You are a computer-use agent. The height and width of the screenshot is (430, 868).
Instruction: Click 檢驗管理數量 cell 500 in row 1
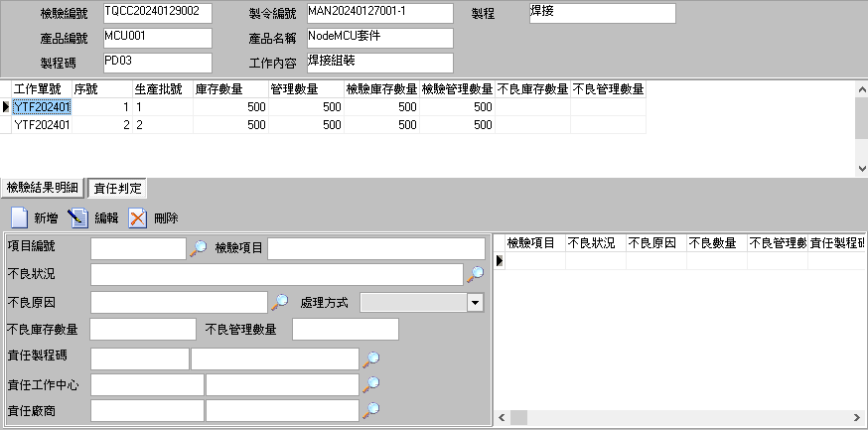tap(457, 107)
